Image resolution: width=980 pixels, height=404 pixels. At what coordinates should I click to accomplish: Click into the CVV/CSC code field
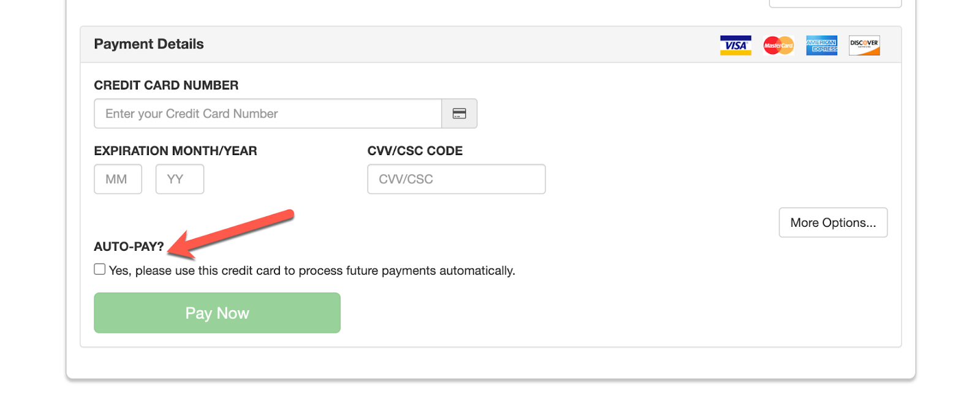click(x=456, y=179)
